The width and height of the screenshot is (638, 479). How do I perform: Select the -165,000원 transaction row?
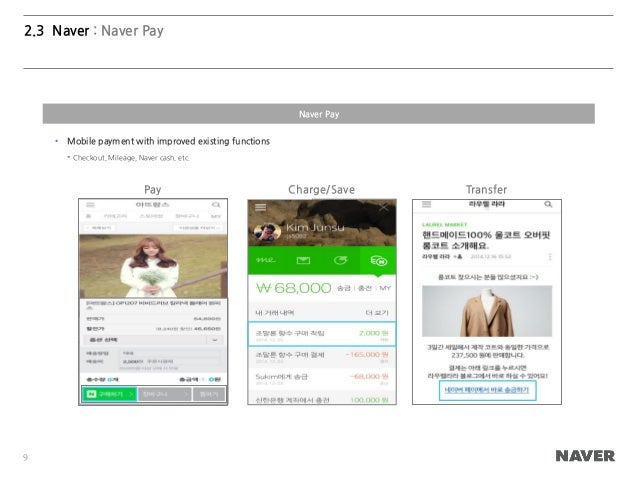click(x=322, y=357)
